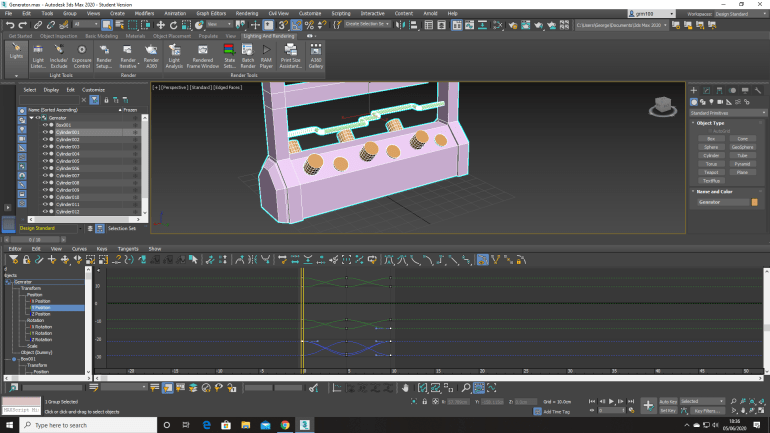The height and width of the screenshot is (433, 770).
Task: Toggle the geometry display filter in Scene Explorer
Action: 22,111
